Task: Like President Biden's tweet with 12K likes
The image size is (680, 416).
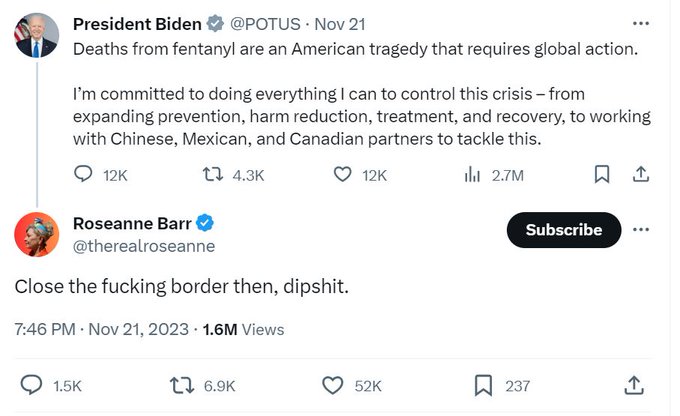Action: pyautogui.click(x=342, y=174)
